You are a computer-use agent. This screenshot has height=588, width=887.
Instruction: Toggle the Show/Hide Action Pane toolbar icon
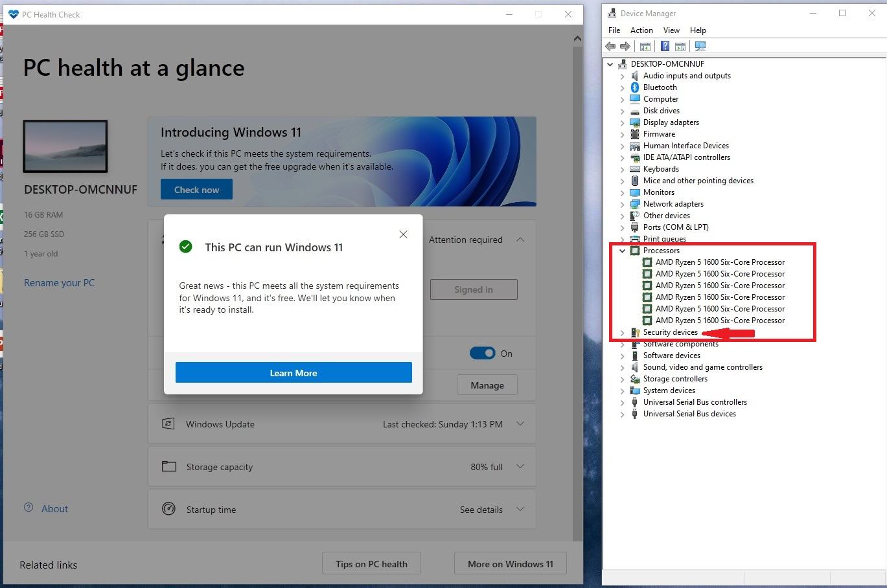(680, 46)
